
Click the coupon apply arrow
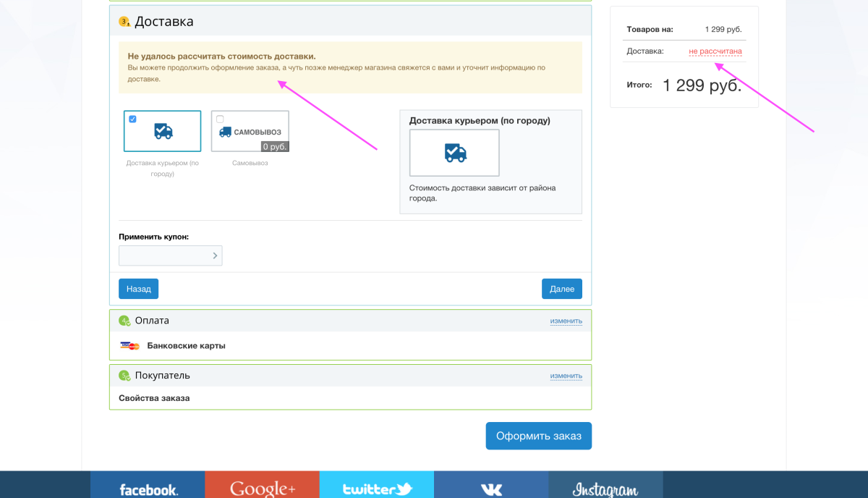coord(215,256)
